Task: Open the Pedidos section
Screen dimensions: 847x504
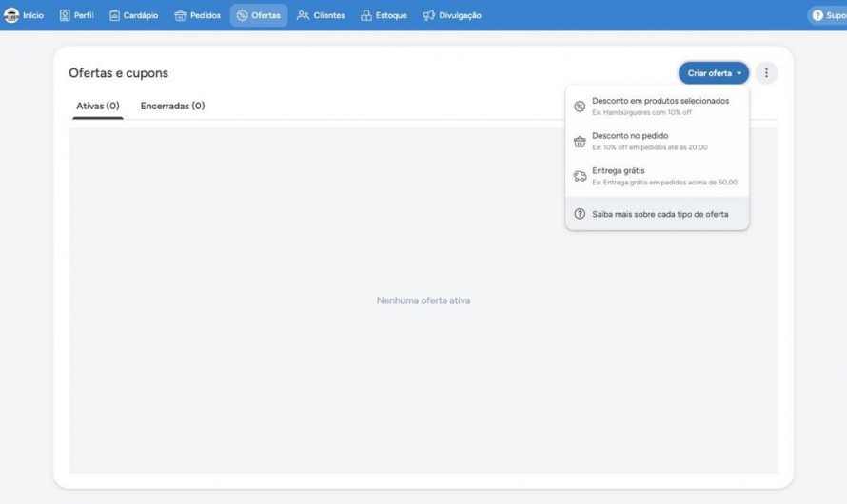Action: (x=197, y=15)
